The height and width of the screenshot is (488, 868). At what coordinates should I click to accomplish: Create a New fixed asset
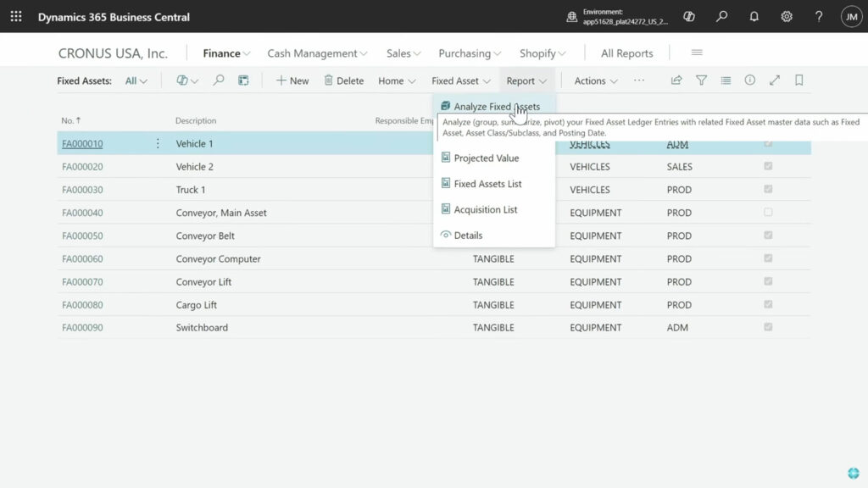pyautogui.click(x=292, y=80)
